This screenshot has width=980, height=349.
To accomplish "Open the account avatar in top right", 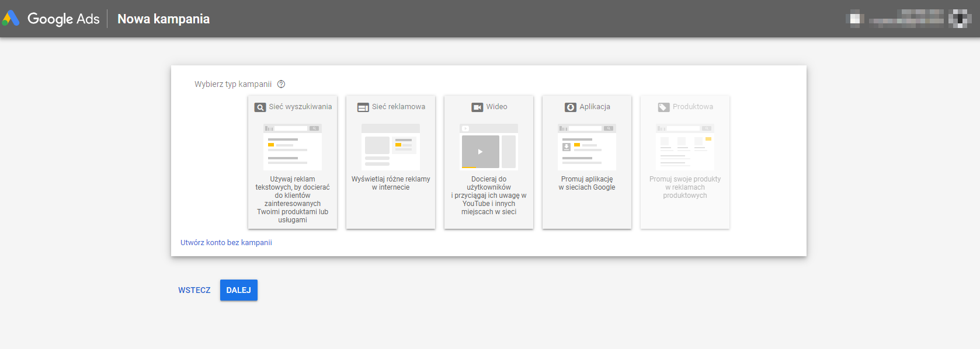I will [x=959, y=19].
